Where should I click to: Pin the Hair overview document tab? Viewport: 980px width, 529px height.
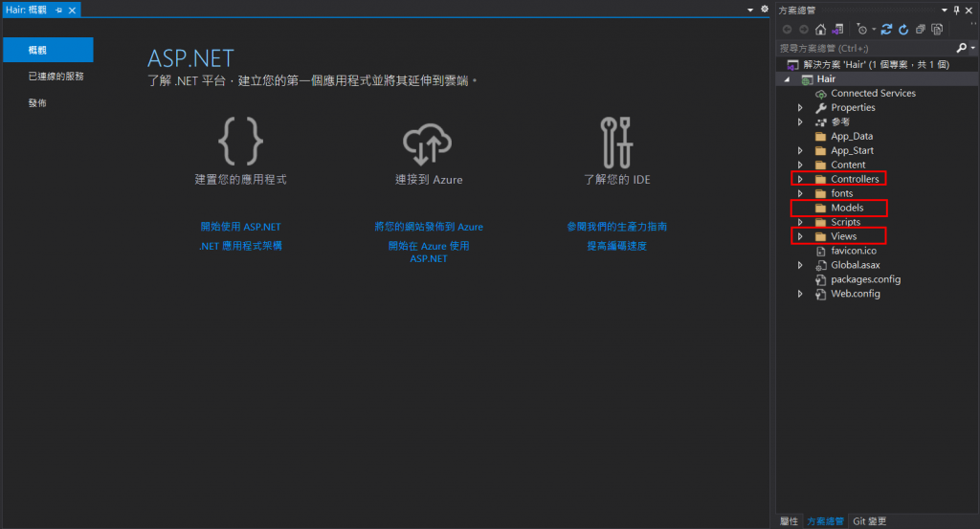[58, 10]
